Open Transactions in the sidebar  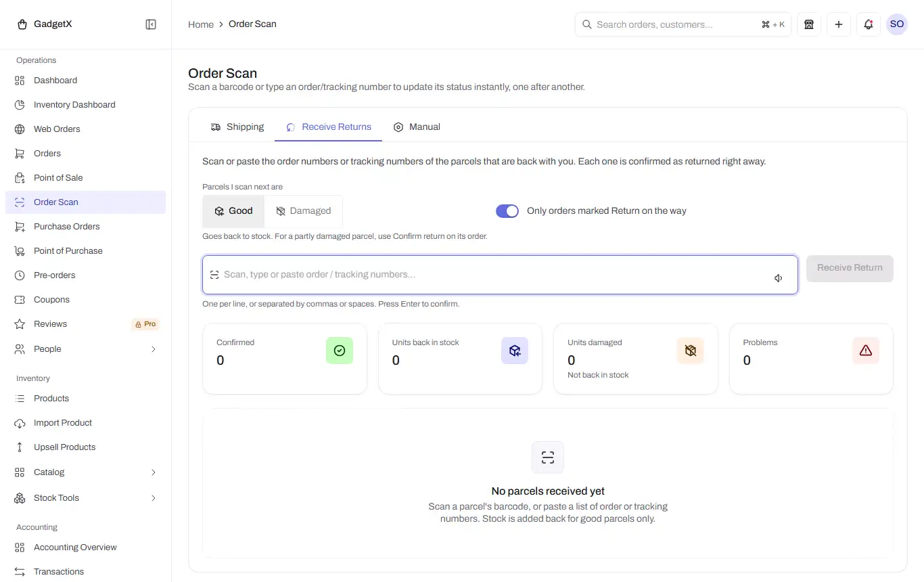[85, 572]
